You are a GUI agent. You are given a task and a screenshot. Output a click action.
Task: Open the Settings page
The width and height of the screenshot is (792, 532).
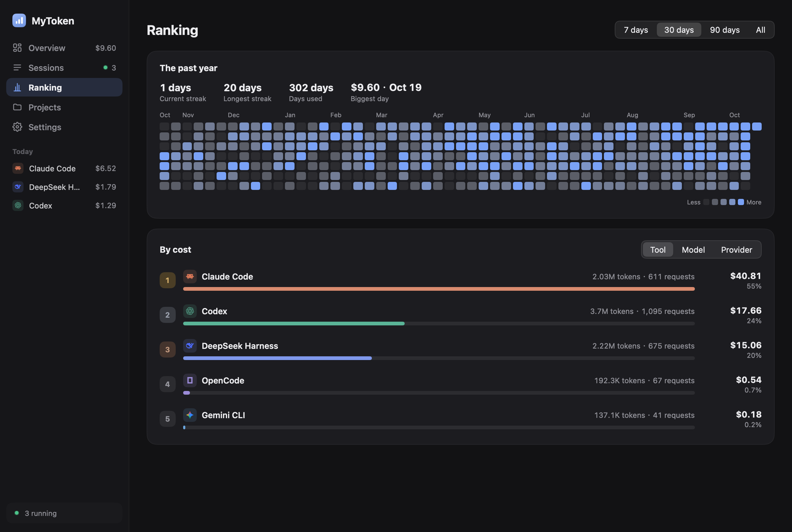[x=64, y=127]
